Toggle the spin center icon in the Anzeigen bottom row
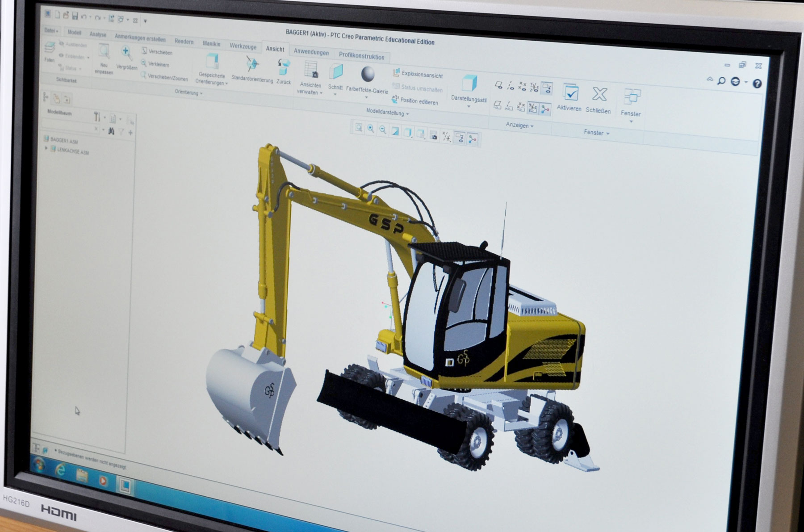Viewport: 804px width, 532px height. [x=545, y=109]
